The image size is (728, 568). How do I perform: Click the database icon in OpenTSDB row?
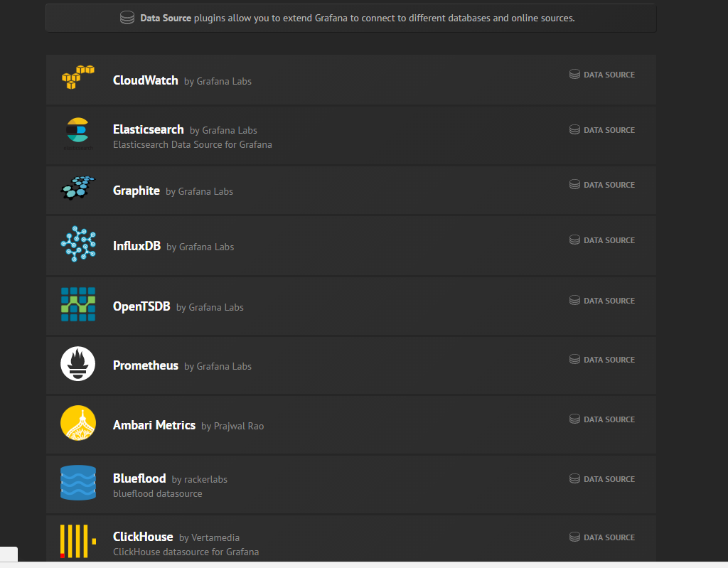[x=574, y=300]
